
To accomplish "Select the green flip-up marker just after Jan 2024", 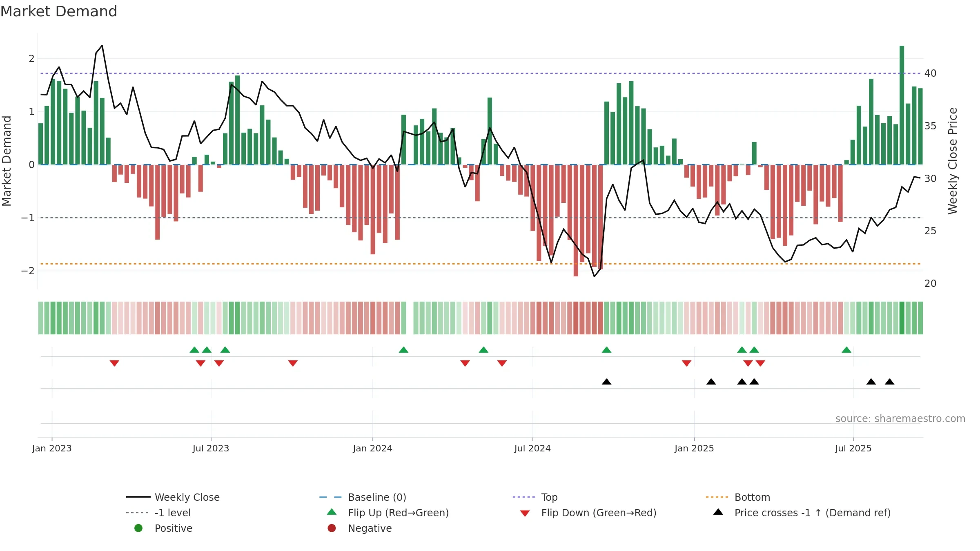I will (403, 350).
